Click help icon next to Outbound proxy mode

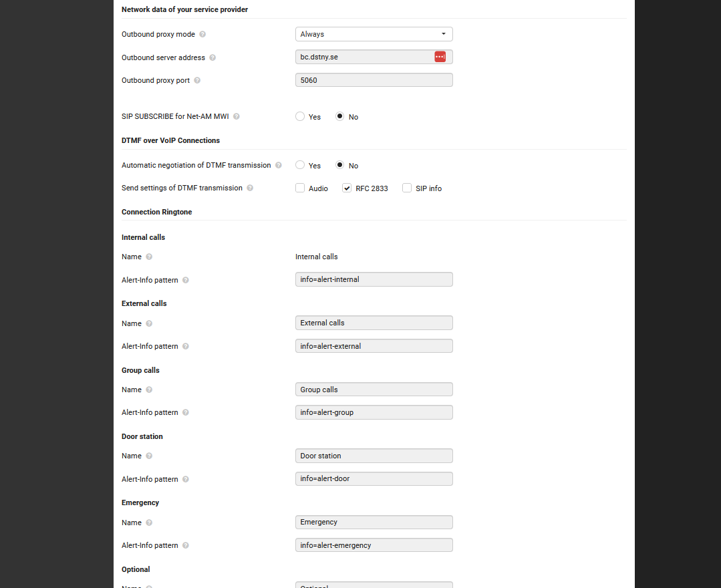click(x=202, y=34)
